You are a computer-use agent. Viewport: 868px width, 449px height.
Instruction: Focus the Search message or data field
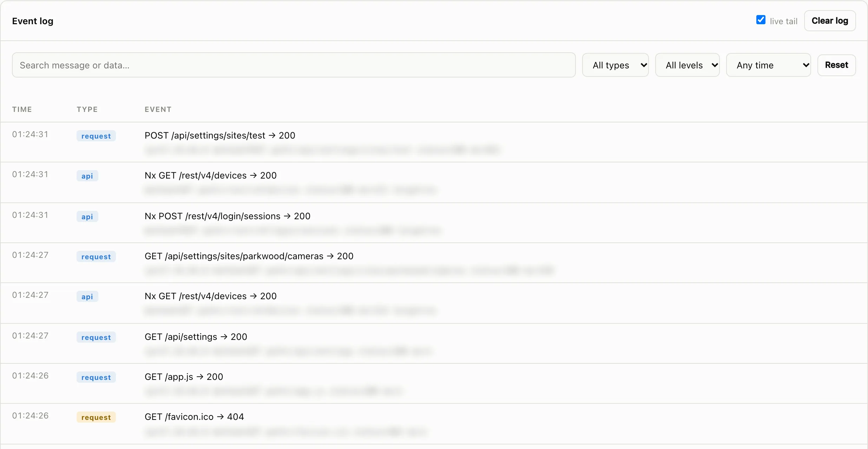(294, 65)
